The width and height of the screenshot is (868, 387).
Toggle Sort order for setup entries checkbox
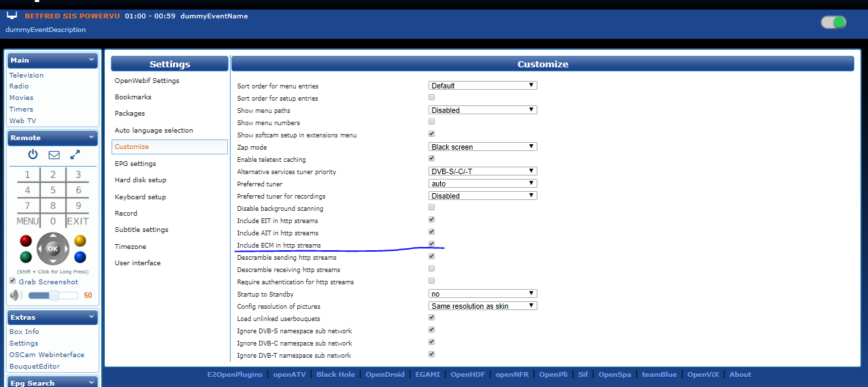431,97
